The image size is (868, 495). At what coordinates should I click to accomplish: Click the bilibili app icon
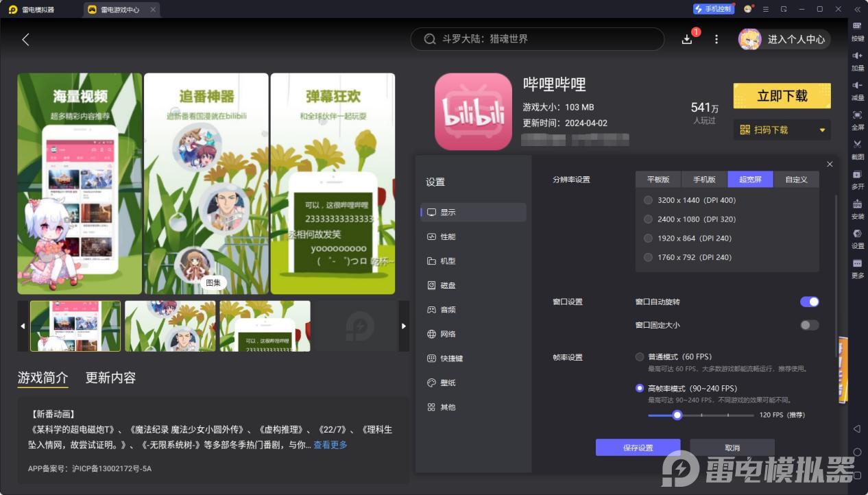click(x=473, y=112)
